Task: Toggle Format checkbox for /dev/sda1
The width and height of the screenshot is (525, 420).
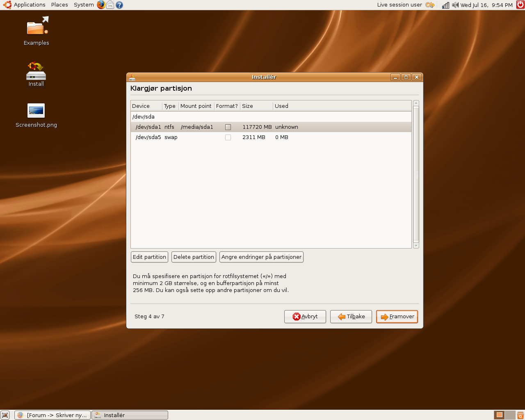Action: coord(228,127)
